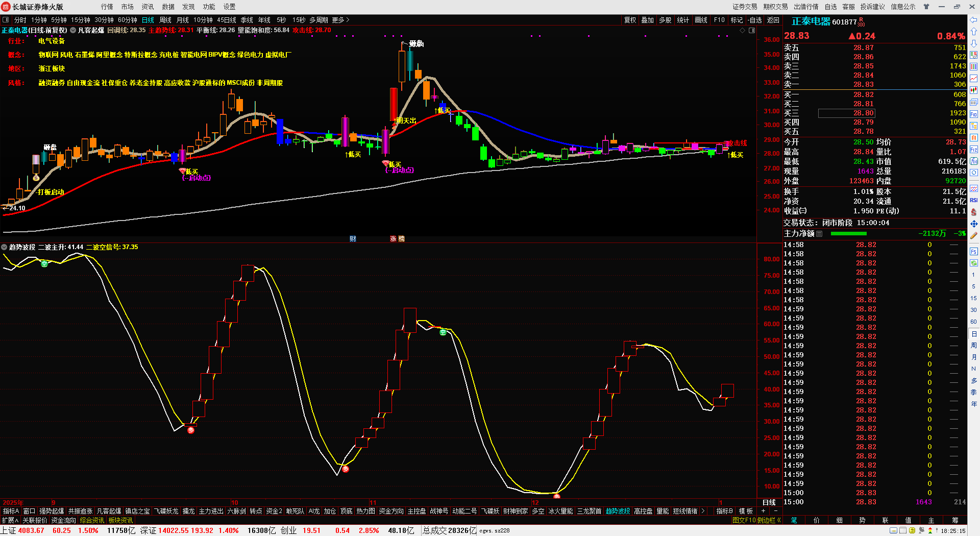The height and width of the screenshot is (536, 980).
Task: Open the intraday line chart icon
Action: coord(974,79)
